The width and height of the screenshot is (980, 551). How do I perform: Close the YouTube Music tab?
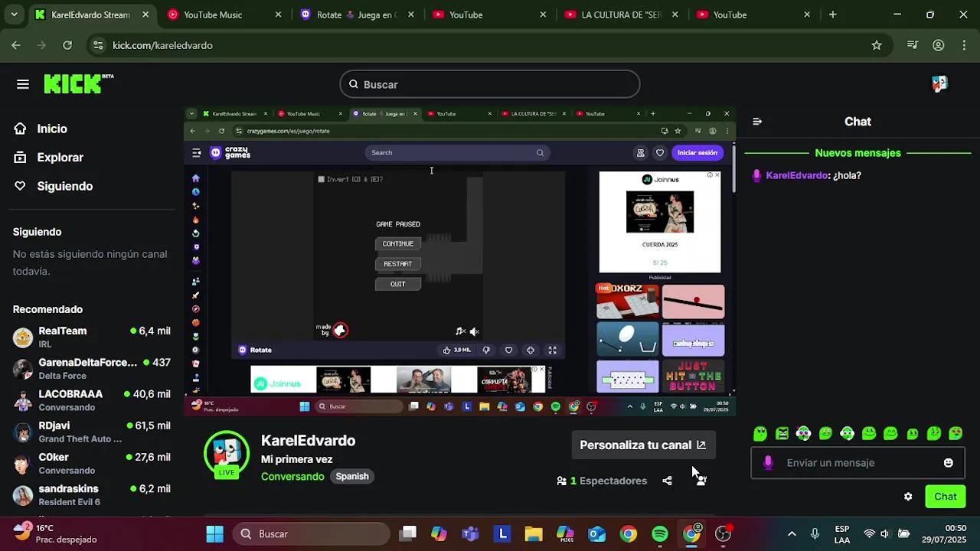click(279, 15)
